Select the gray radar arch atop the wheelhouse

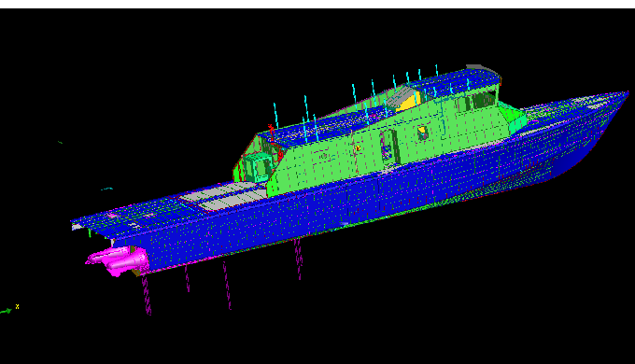click(482, 69)
